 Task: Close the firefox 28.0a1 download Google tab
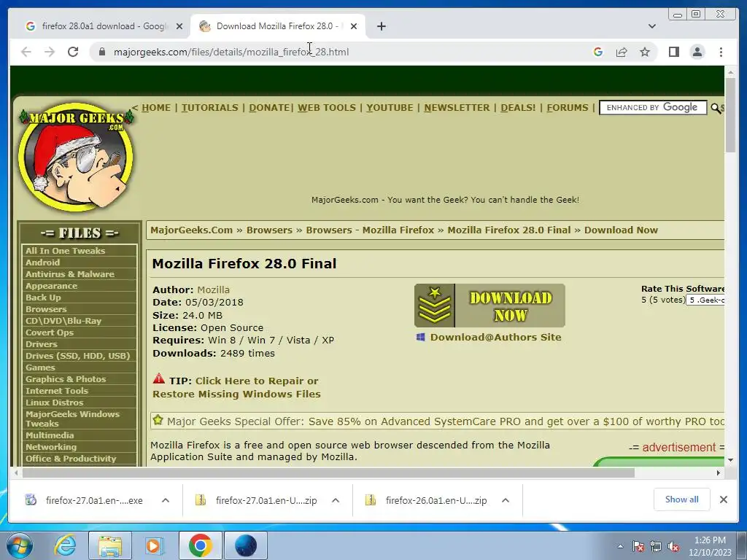[x=179, y=26]
